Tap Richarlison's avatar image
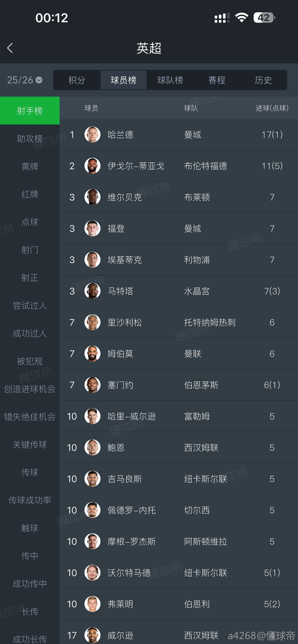The height and width of the screenshot is (644, 298). [x=92, y=322]
